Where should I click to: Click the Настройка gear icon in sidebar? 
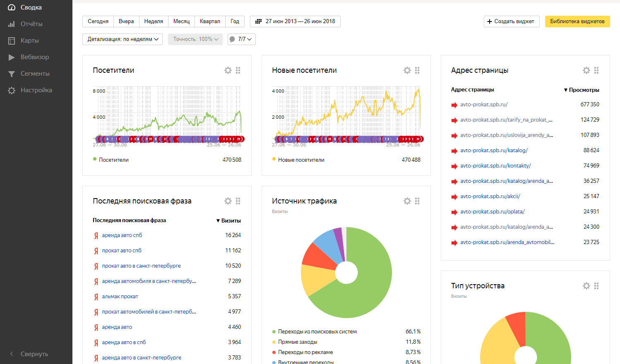(x=12, y=90)
